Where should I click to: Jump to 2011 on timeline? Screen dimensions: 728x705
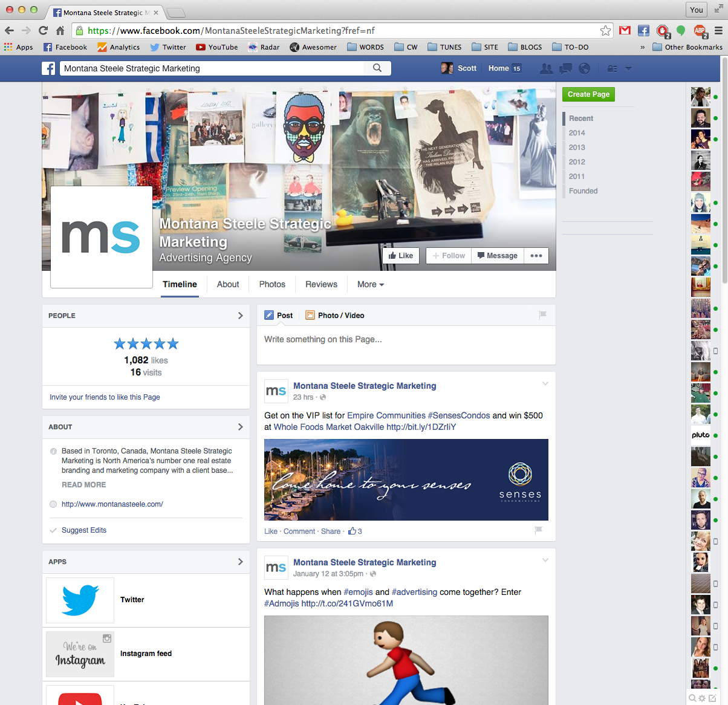click(577, 177)
